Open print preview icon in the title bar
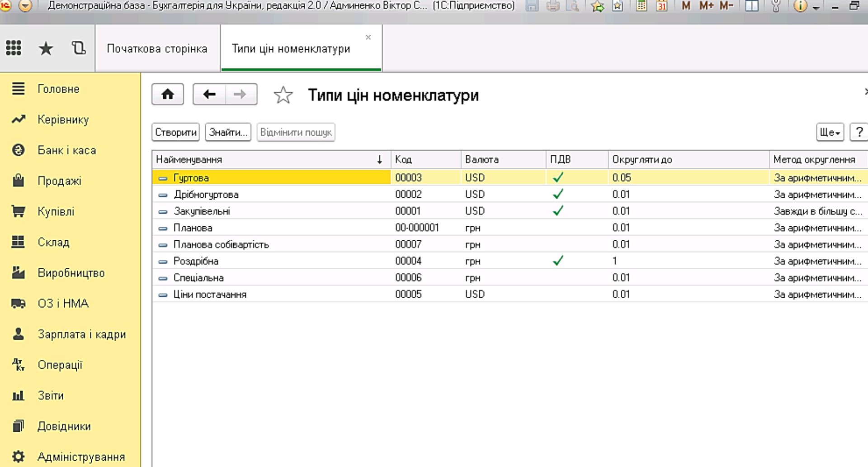The image size is (868, 467). coord(573,6)
